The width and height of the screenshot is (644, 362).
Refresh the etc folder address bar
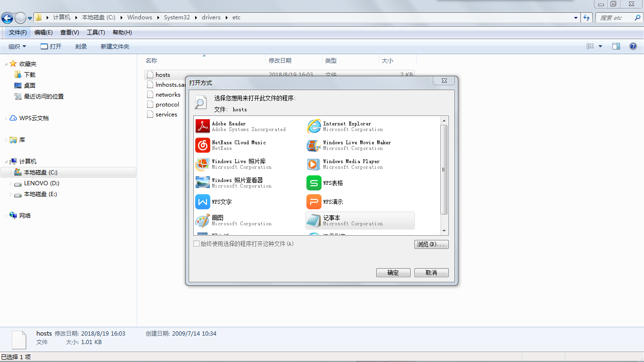tap(586, 17)
